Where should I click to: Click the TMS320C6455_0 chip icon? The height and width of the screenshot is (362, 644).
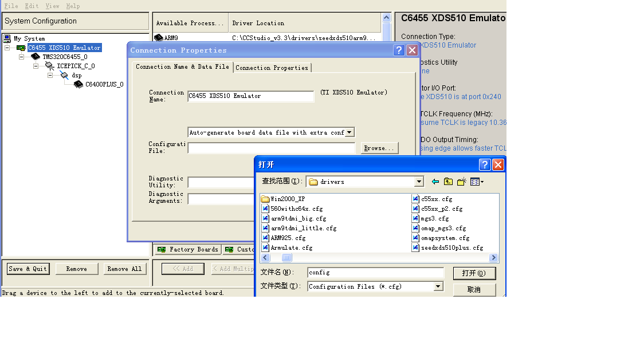pos(36,57)
